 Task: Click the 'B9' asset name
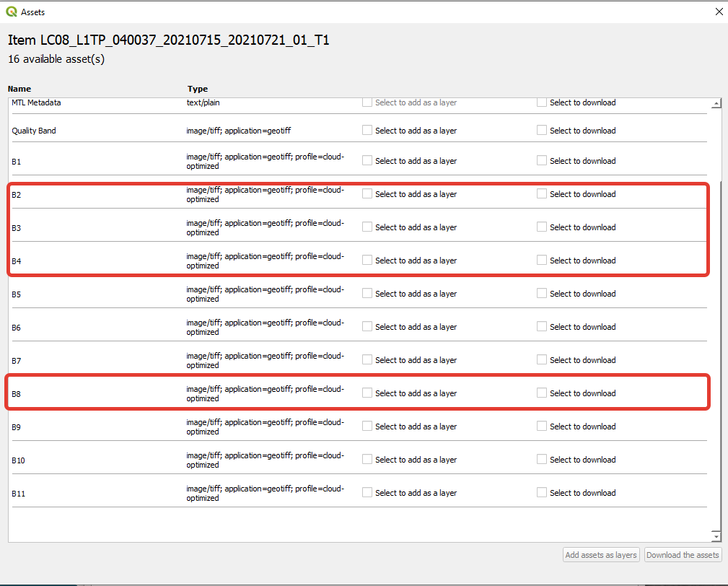point(17,427)
